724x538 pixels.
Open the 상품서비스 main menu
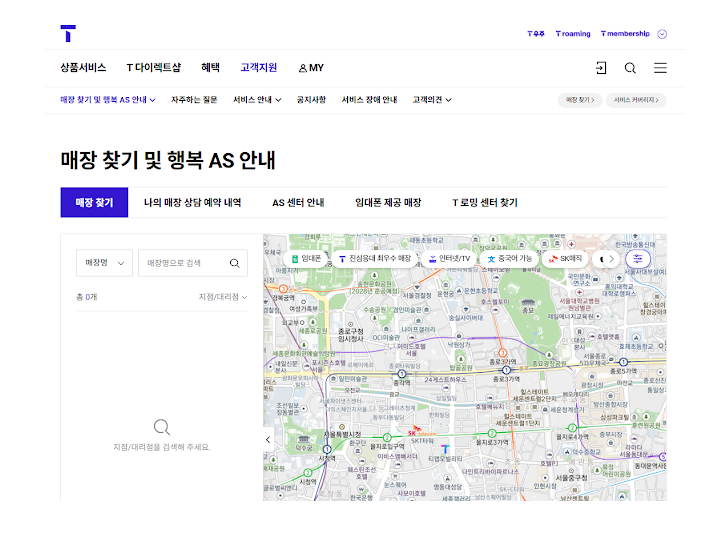tap(83, 68)
